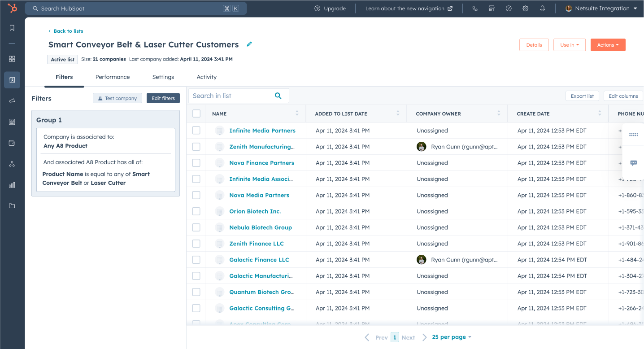Open the 25 per page dropdown
The image size is (644, 349).
[x=452, y=337]
